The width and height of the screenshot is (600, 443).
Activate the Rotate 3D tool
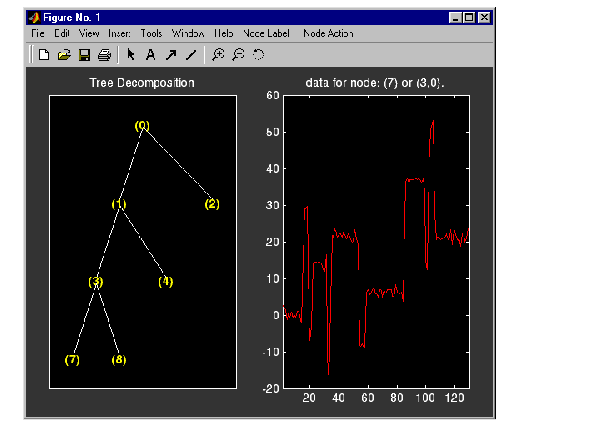point(259,55)
